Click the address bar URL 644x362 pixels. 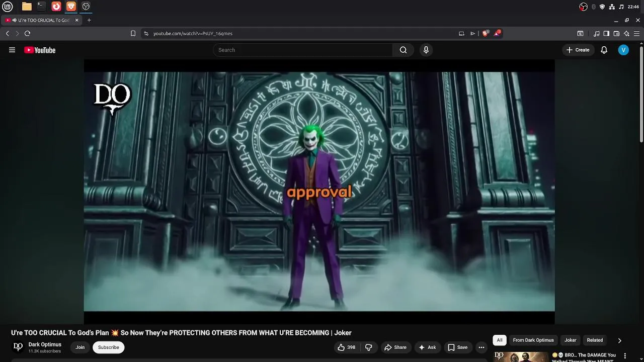[x=193, y=33]
